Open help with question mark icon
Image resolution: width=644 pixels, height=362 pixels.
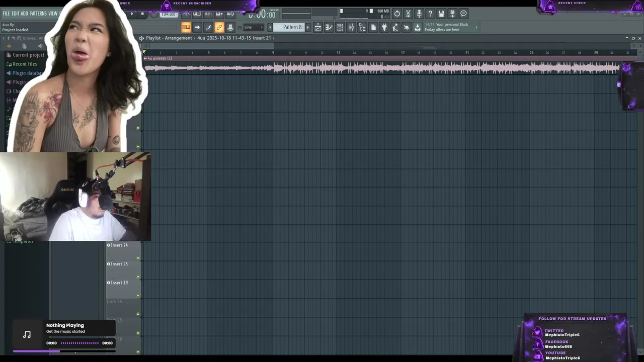[x=430, y=14]
